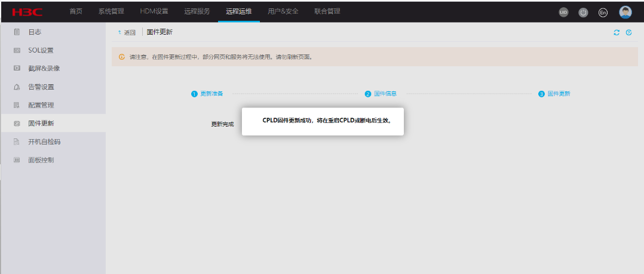Click step 3 circle 固件更新

541,94
